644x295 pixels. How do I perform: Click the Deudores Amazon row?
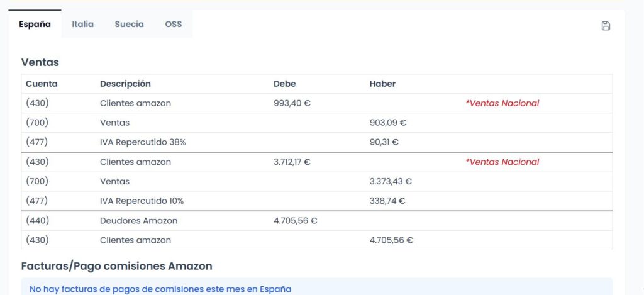pos(317,221)
